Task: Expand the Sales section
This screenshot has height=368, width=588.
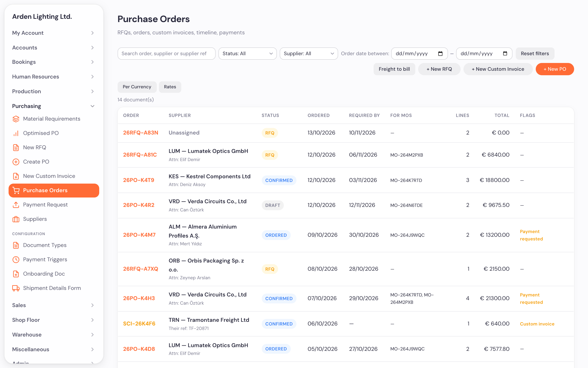Action: coord(53,305)
